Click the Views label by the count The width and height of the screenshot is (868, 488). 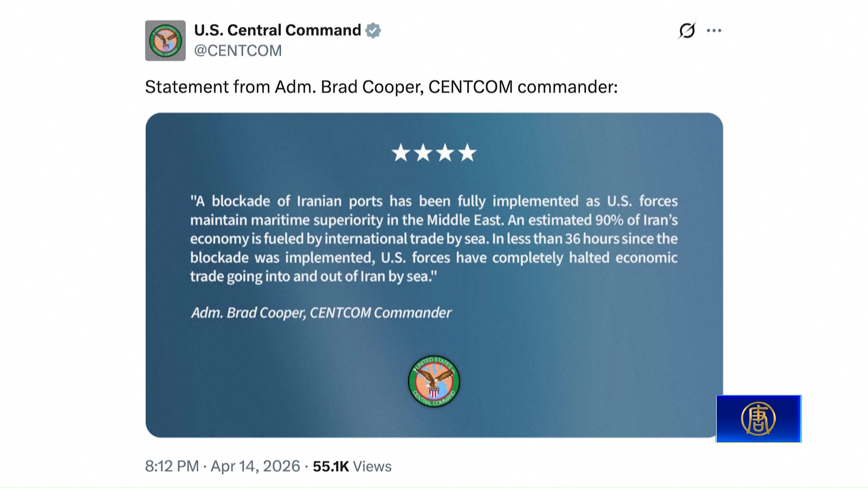click(x=372, y=466)
